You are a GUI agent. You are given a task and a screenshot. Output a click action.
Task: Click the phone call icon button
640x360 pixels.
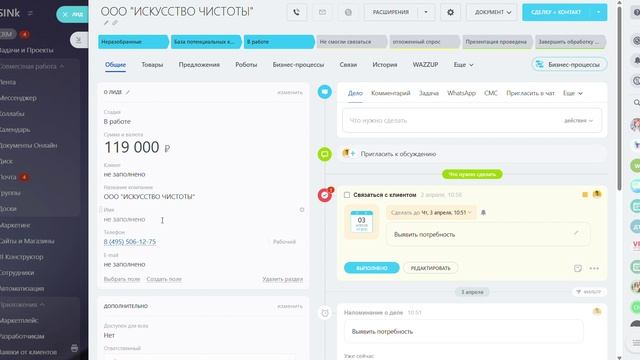(297, 12)
